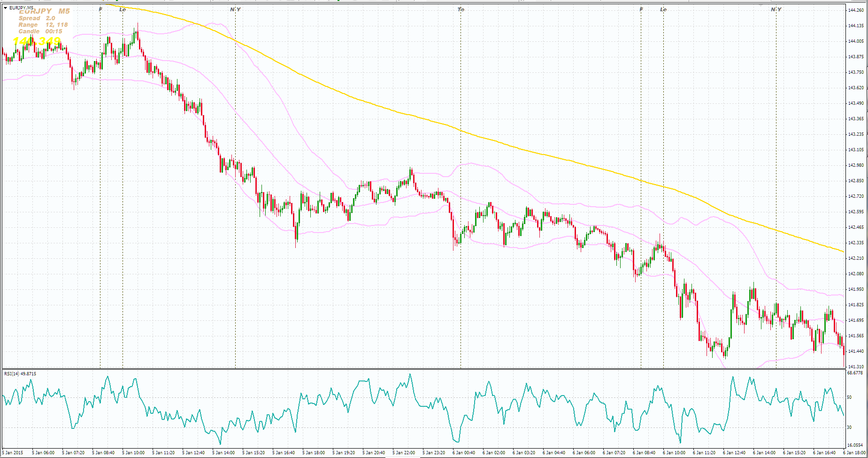Click the Candle 00:15 countdown text

[x=40, y=31]
